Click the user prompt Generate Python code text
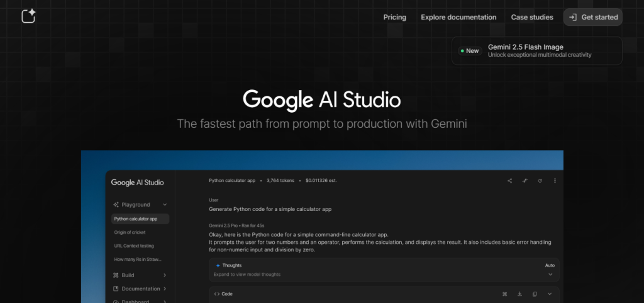 point(270,209)
